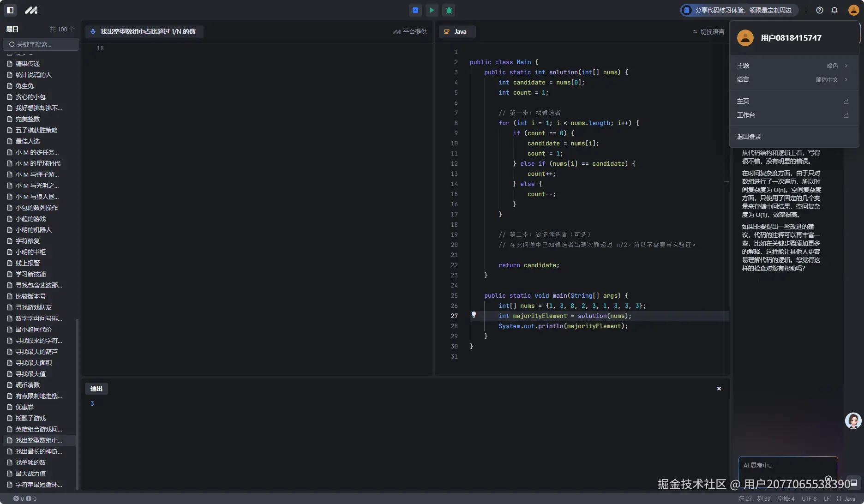Expand the 主题 theme submenu
The height and width of the screenshot is (504, 864).
point(792,66)
